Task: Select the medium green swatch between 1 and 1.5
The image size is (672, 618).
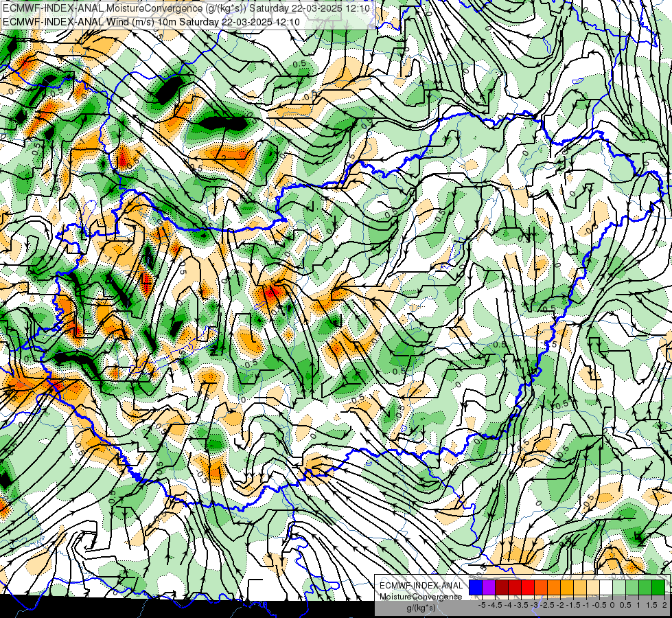Action: coord(645,587)
